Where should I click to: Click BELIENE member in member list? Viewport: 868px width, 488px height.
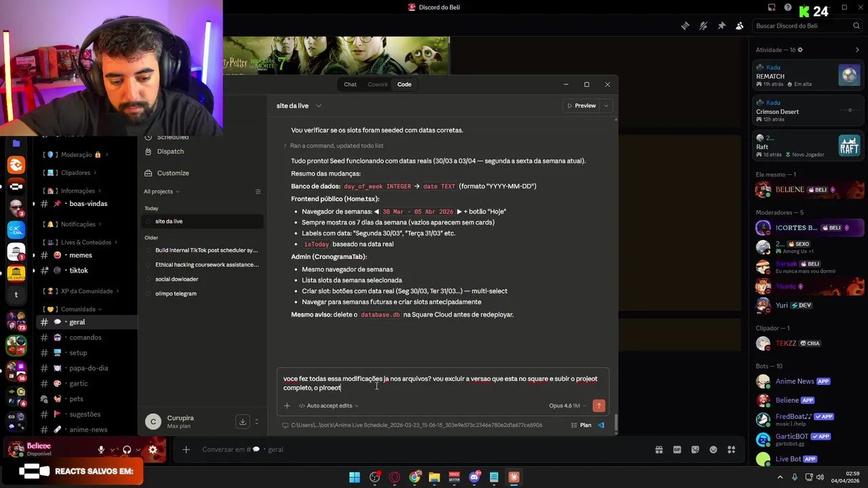coord(808,190)
